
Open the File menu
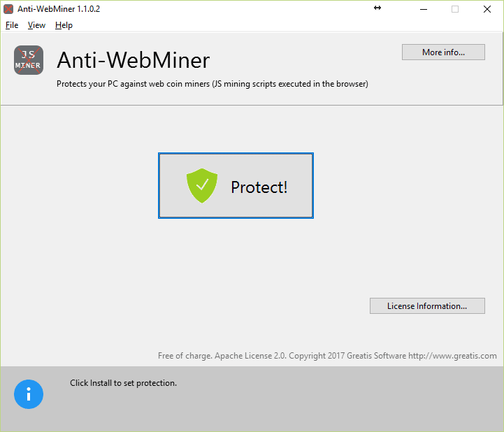pos(12,25)
